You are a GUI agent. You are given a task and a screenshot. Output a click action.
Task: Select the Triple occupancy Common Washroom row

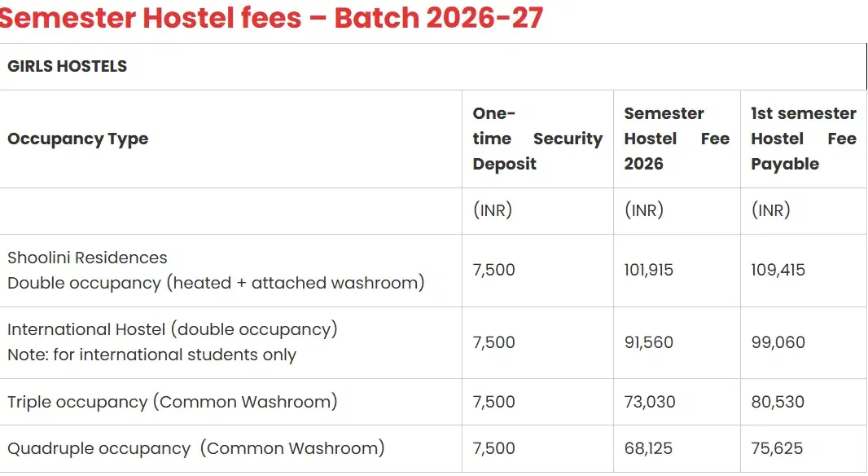point(172,402)
